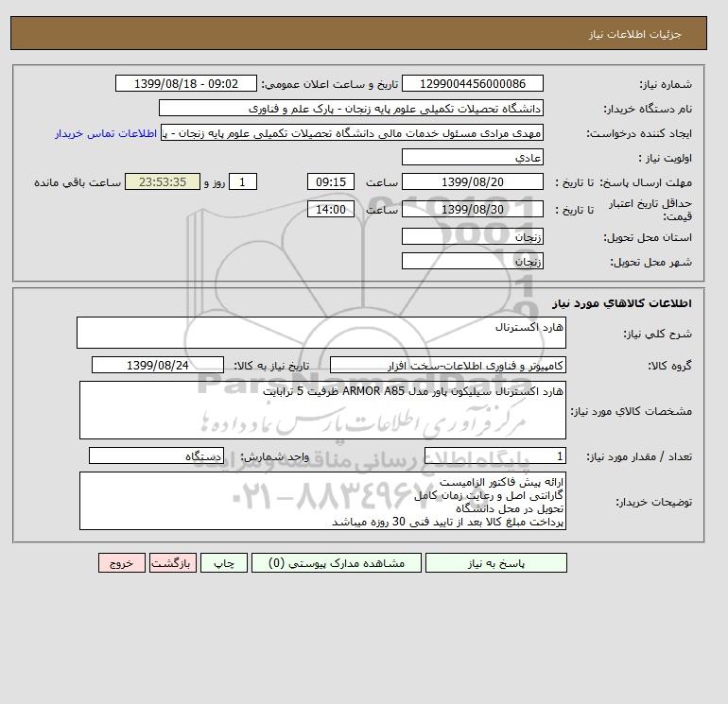Click the چاپ print button
The width and height of the screenshot is (728, 704).
click(x=224, y=563)
